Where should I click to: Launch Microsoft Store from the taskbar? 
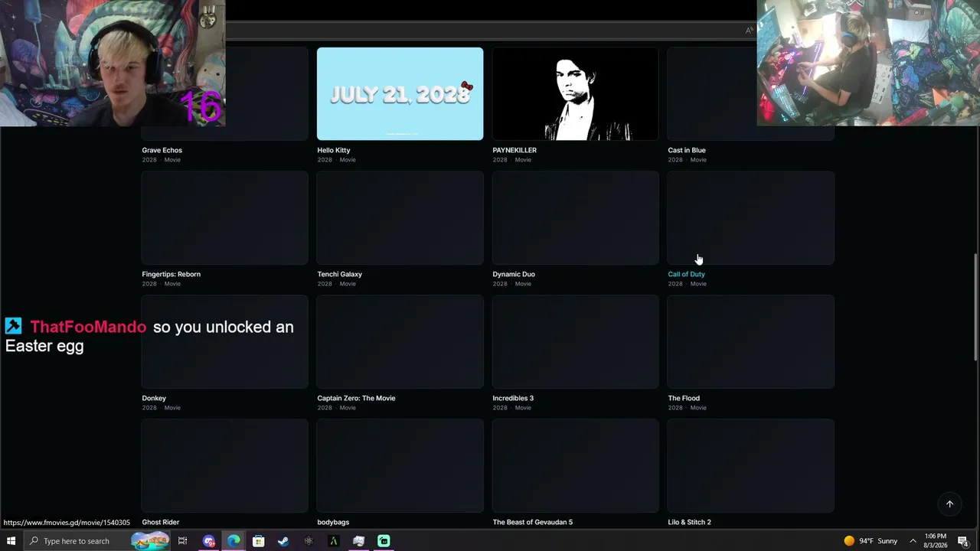point(258,541)
